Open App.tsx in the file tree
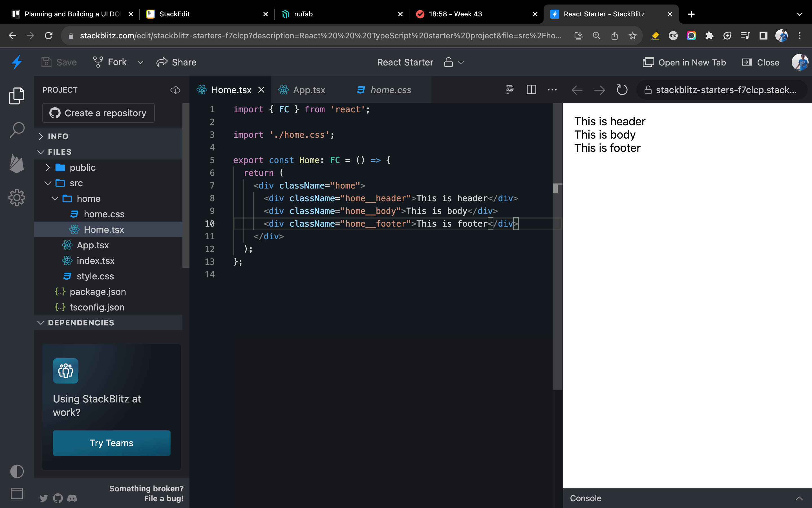This screenshot has width=812, height=508. [x=108, y=245]
